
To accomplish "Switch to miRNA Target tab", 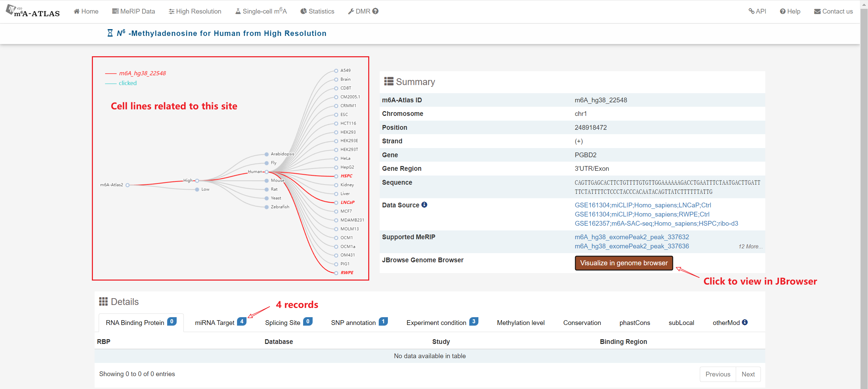I will coord(220,322).
